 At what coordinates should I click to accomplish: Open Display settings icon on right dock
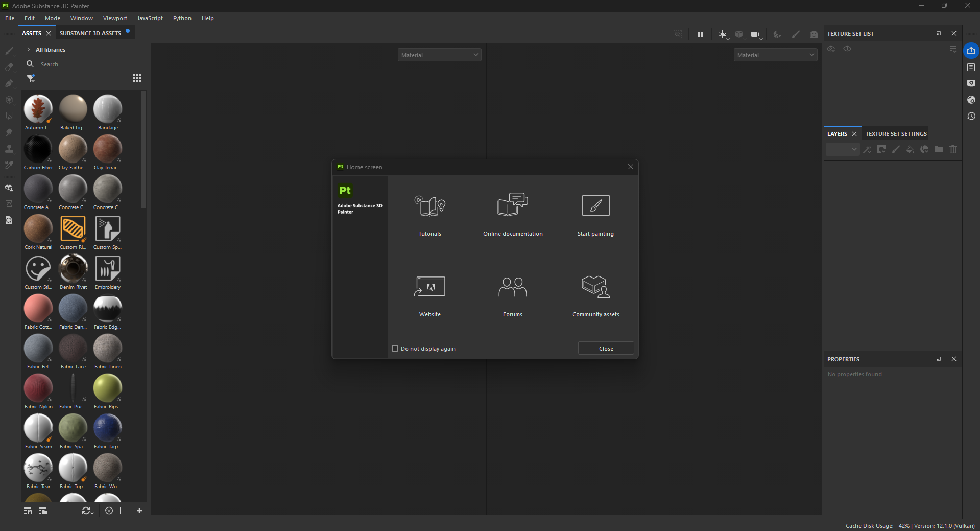(x=971, y=83)
